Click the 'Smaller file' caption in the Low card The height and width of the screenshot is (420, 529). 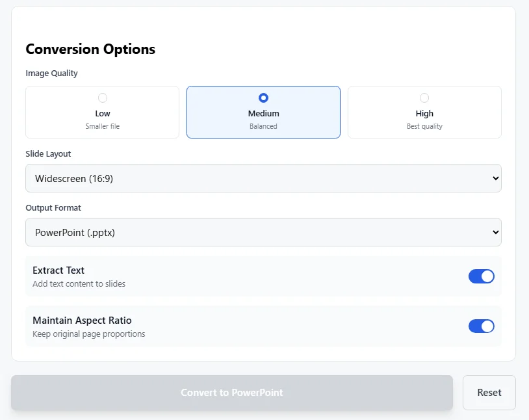(x=103, y=126)
